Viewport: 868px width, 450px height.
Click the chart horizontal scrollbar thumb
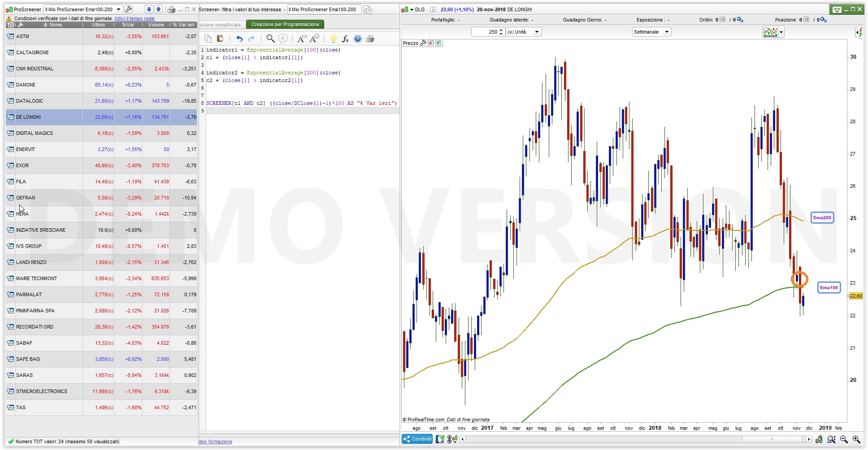coord(773,439)
